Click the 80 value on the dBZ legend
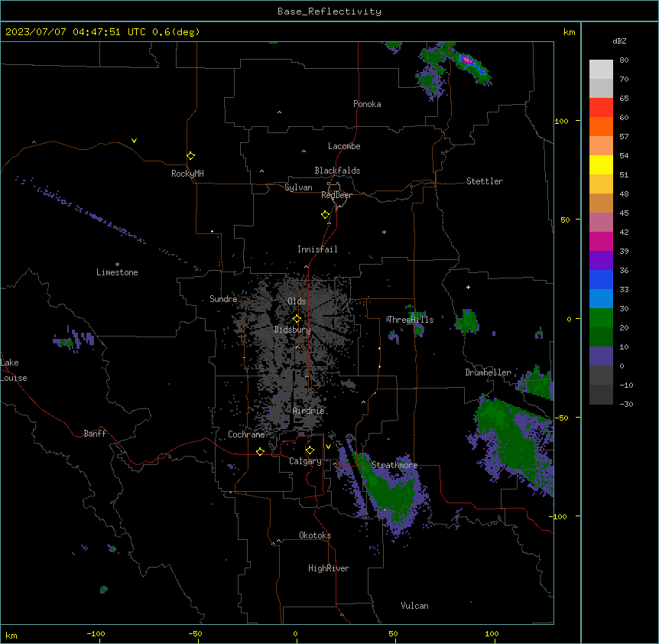This screenshot has height=644, width=659. [624, 60]
